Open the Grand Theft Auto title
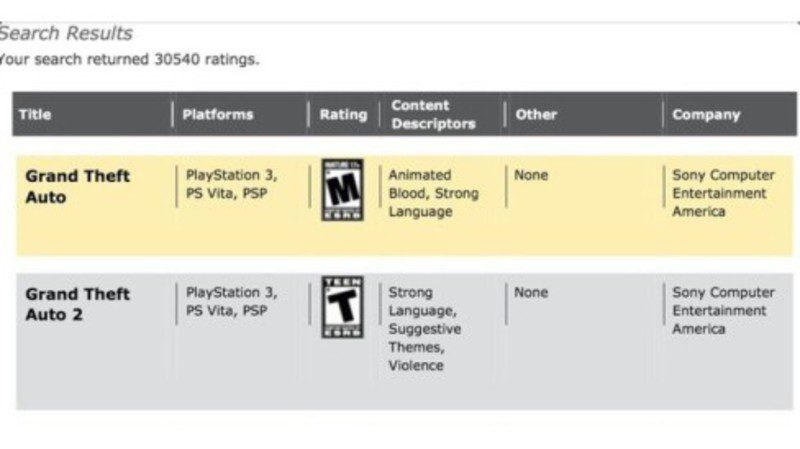This screenshot has width=800, height=449. point(77,186)
